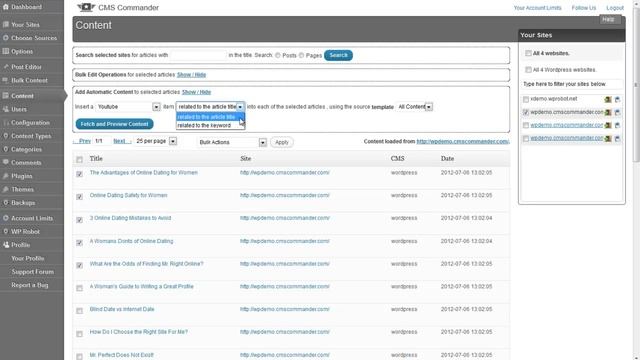Viewport: 640px width, 360px height.
Task: Open Users through its sidebar icon
Action: coord(6,109)
